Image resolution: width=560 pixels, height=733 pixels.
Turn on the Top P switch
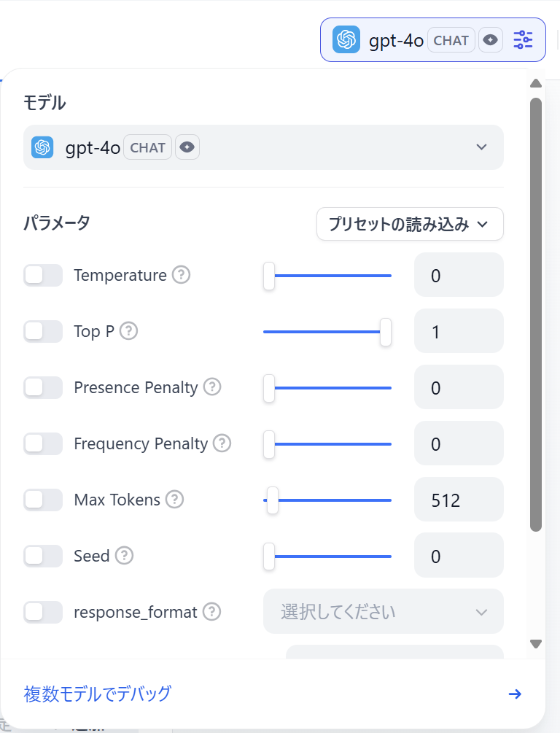tap(43, 331)
